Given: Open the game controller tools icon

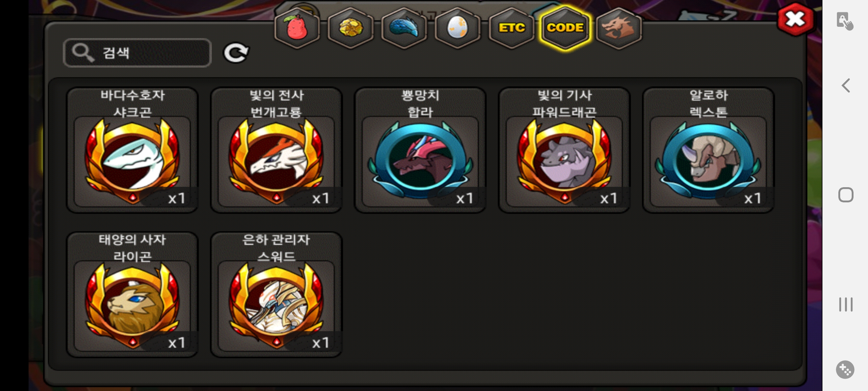Looking at the screenshot, I should point(845,370).
